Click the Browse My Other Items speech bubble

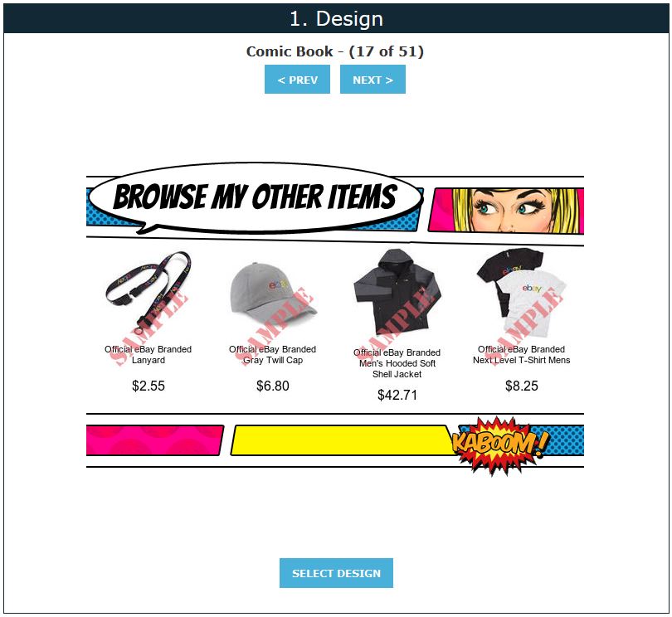coord(256,198)
